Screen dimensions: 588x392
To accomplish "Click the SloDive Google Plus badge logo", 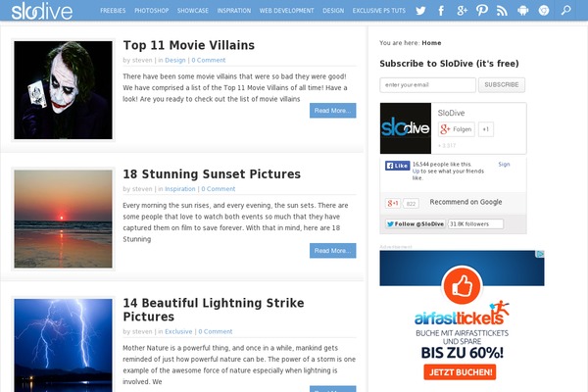I will point(406,128).
